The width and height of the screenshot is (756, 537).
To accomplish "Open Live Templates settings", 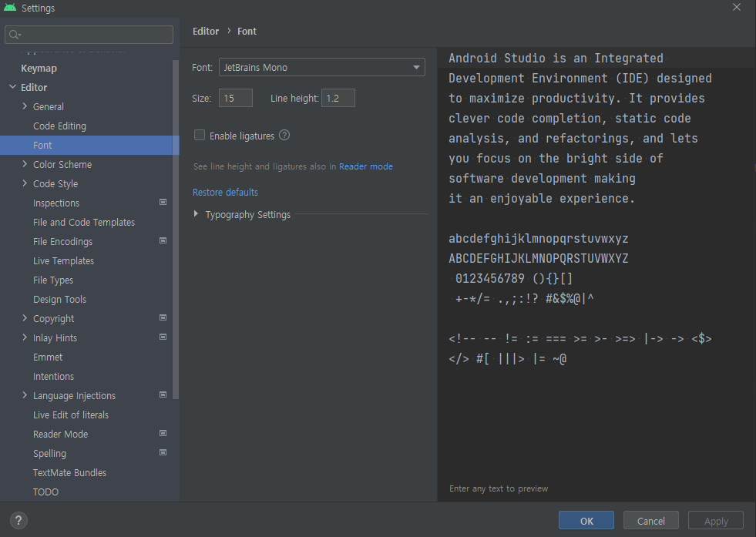I will coord(64,260).
